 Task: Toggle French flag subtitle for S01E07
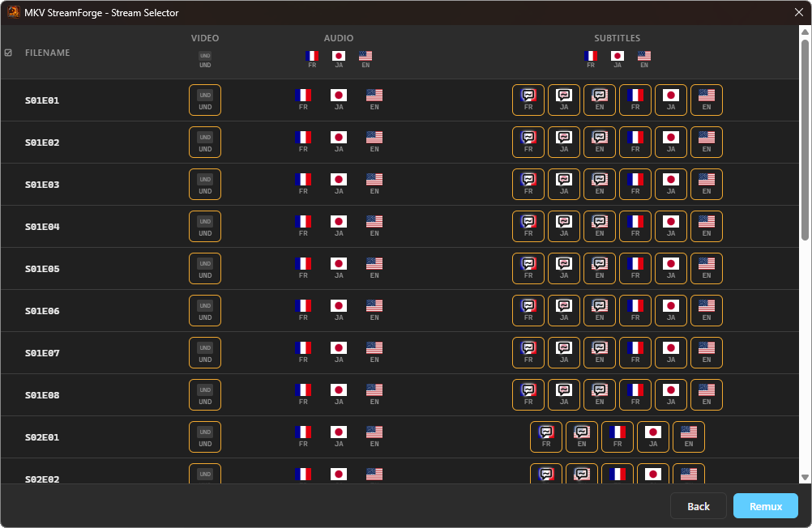[635, 352]
